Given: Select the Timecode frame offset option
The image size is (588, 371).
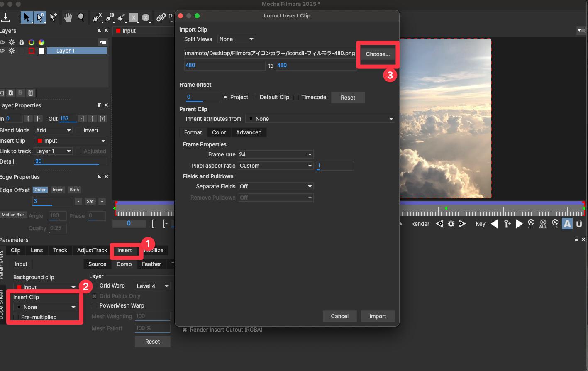Looking at the screenshot, I should click(296, 97).
